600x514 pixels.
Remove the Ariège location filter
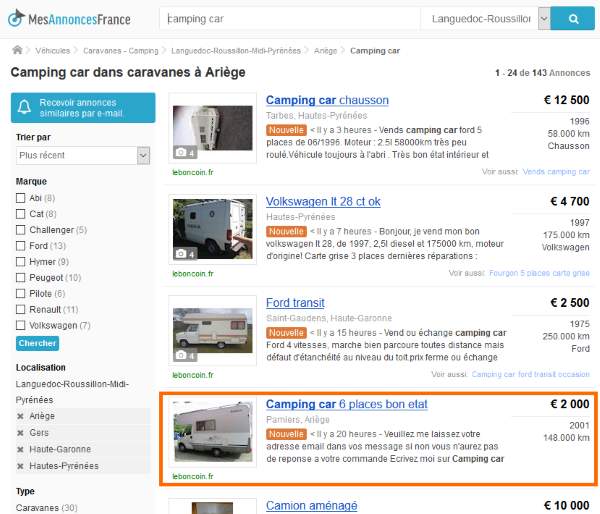(x=20, y=416)
